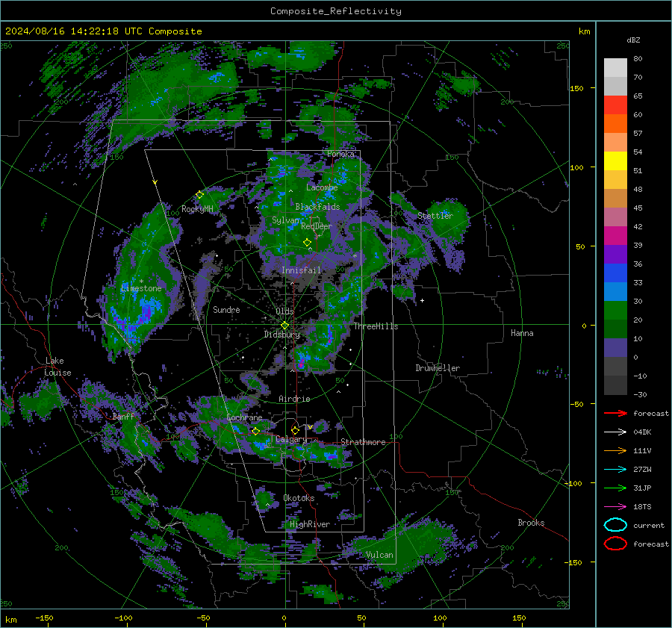The image size is (672, 628).
Task: Click the dBZ legend heading
Action: click(x=633, y=40)
